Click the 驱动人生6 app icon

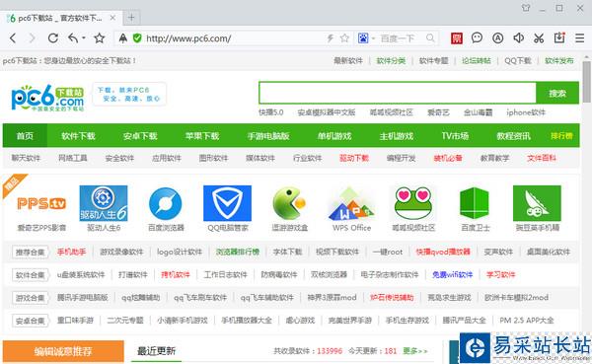click(x=104, y=203)
